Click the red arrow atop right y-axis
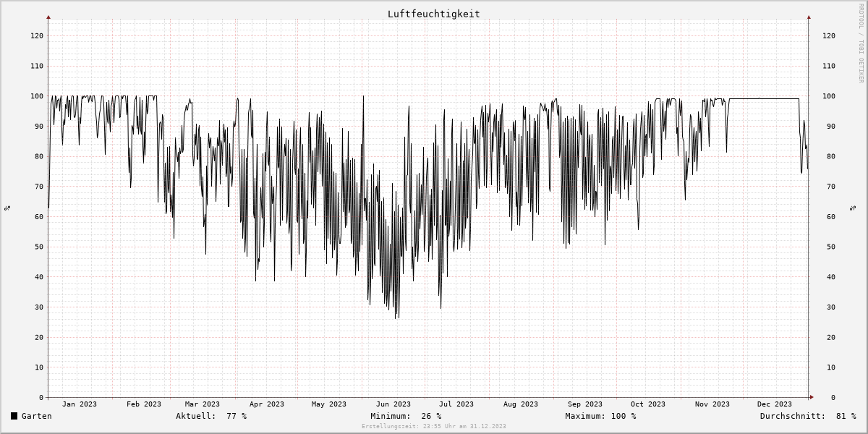Image resolution: width=868 pixels, height=434 pixels. 809,17
